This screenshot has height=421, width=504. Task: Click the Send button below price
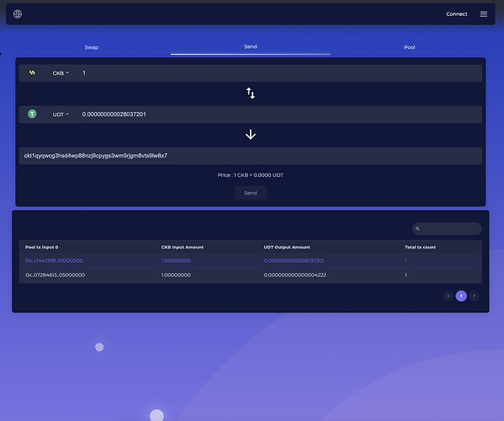click(x=251, y=193)
